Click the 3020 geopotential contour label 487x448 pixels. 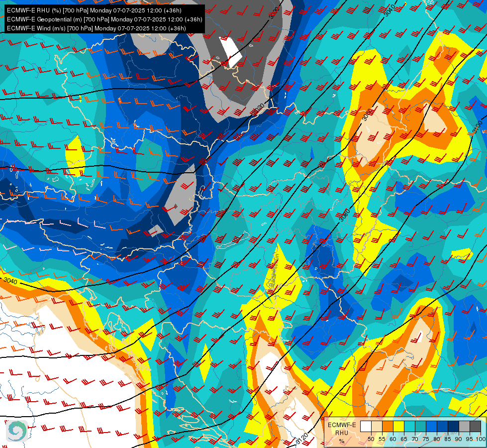coord(258,109)
